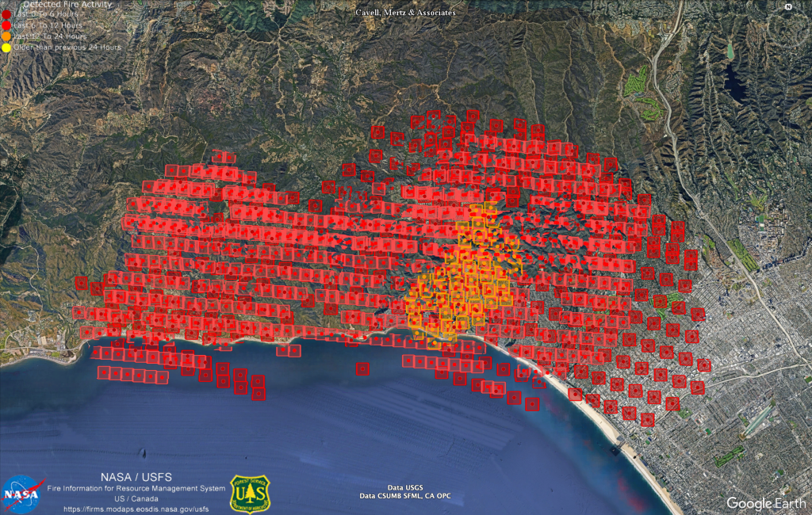Screen dimensions: 812x515
Task: Click the Data CSUMB SFML, CA OPC attribution
Action: coord(406,497)
